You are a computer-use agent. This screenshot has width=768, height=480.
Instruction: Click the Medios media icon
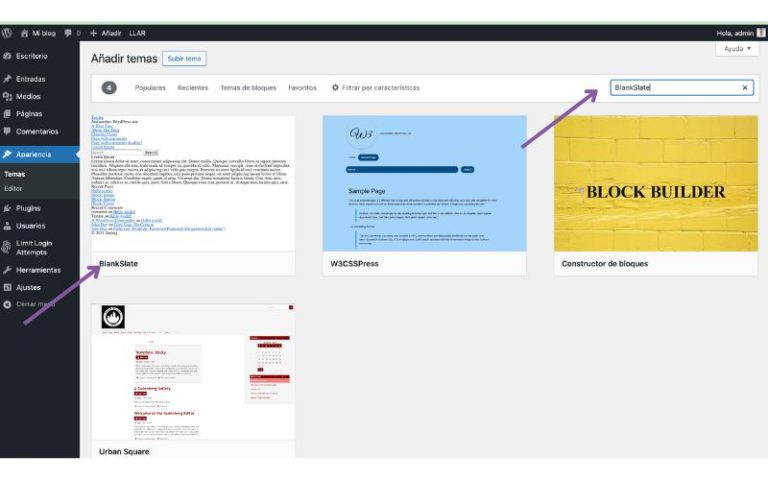coord(7,96)
